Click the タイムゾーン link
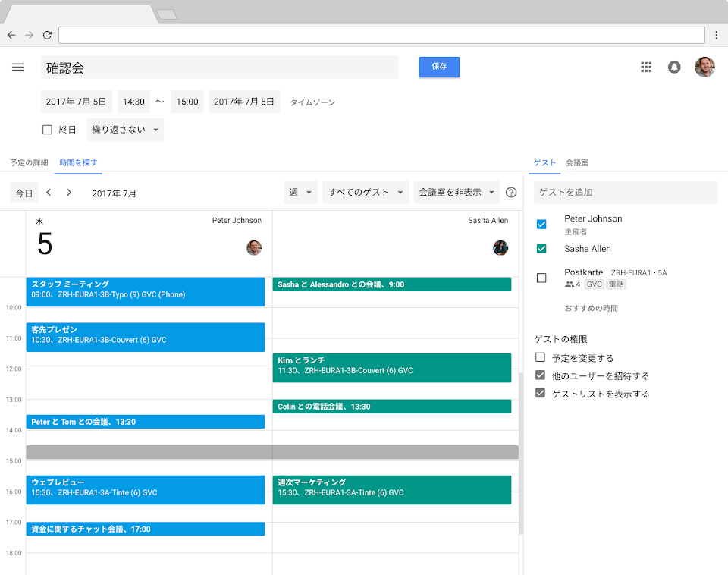This screenshot has height=575, width=728. (312, 102)
